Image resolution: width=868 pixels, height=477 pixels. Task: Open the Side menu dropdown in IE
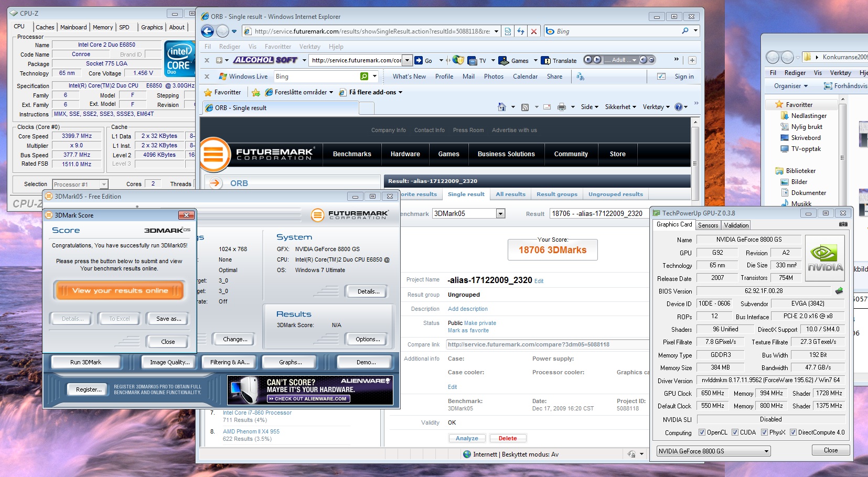pos(590,107)
